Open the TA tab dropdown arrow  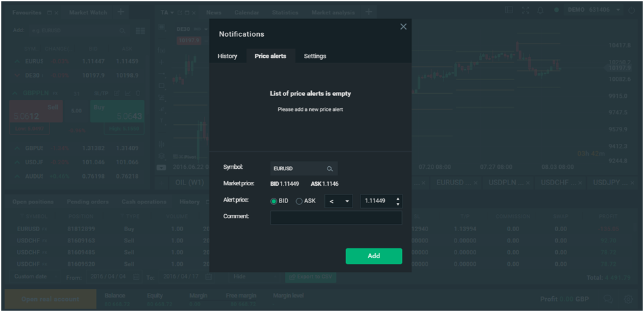pos(172,12)
